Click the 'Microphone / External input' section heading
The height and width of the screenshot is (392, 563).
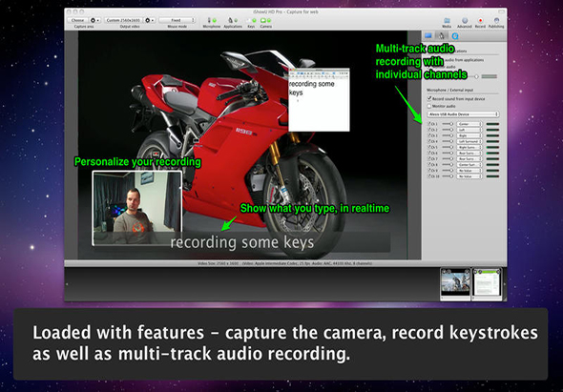(x=449, y=90)
